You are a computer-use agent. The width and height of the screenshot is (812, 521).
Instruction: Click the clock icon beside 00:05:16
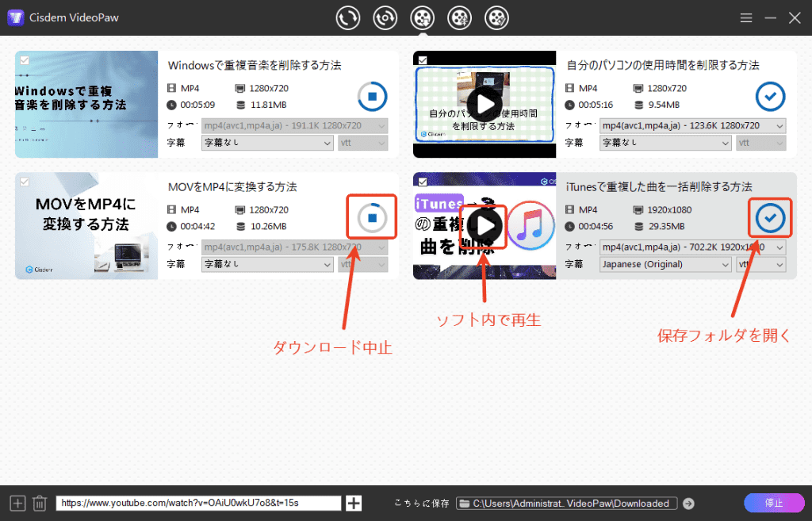pos(569,105)
